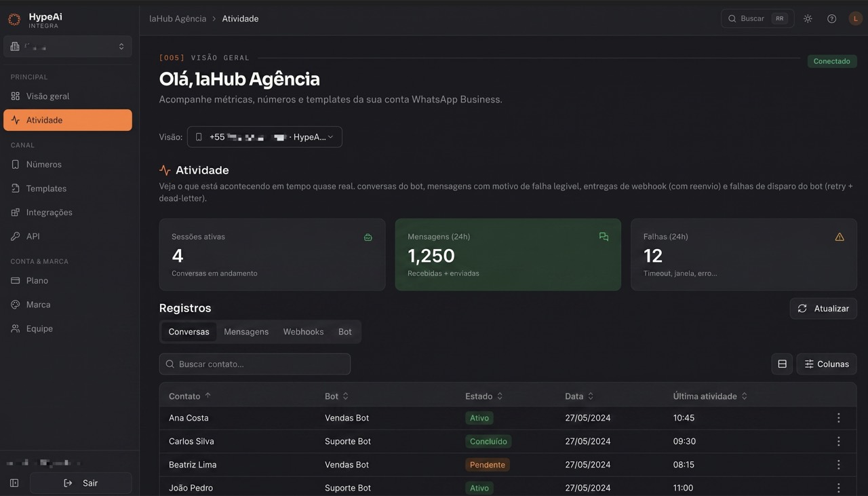Open the user avatar menu
Screen dimensions: 868x496
[856, 19]
